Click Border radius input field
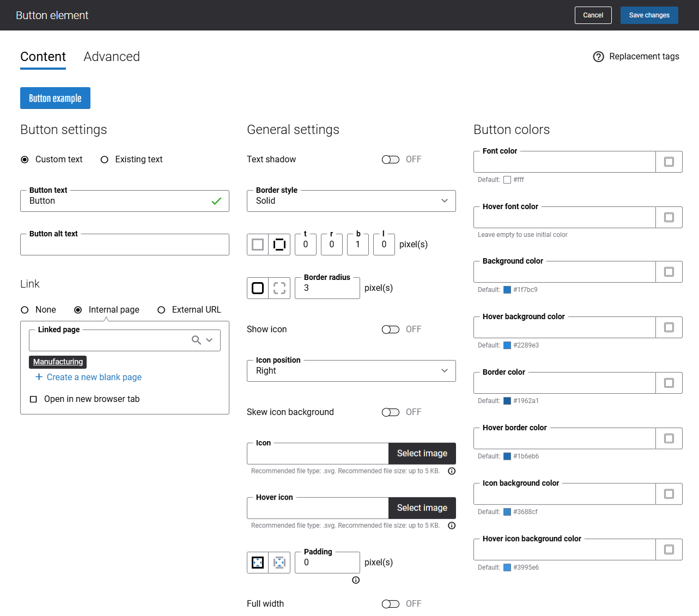Image resolution: width=699 pixels, height=616 pixels. 327,288
